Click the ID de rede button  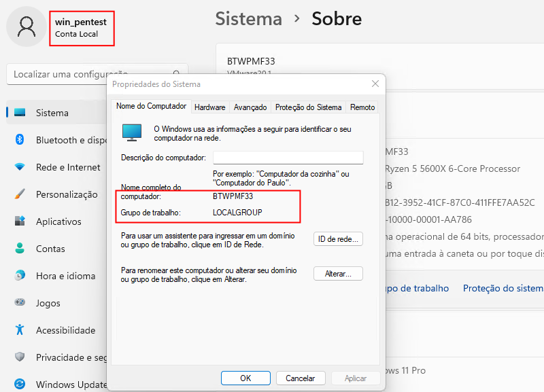[x=338, y=239]
